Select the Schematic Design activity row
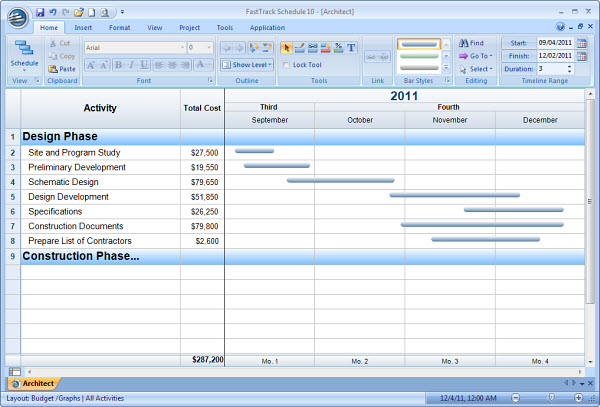The image size is (600, 407). coord(63,182)
